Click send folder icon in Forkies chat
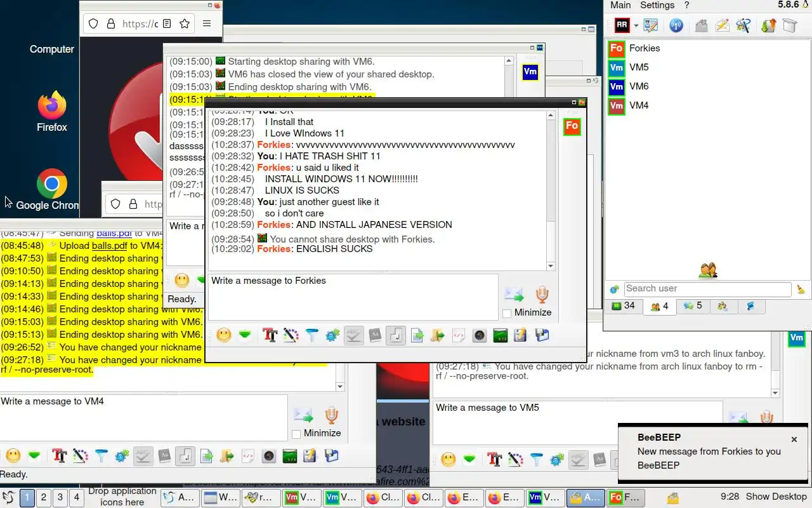This screenshot has width=812, height=508. pos(438,335)
